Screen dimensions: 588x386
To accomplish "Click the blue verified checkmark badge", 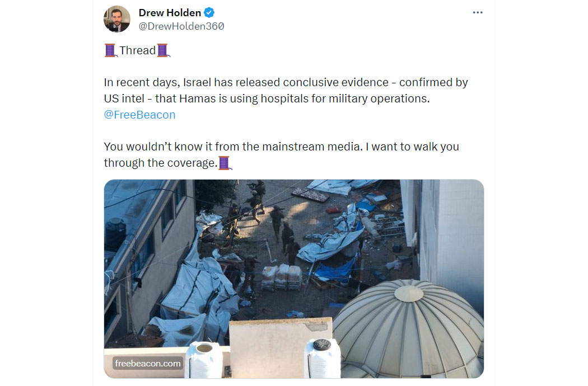I will (x=209, y=13).
